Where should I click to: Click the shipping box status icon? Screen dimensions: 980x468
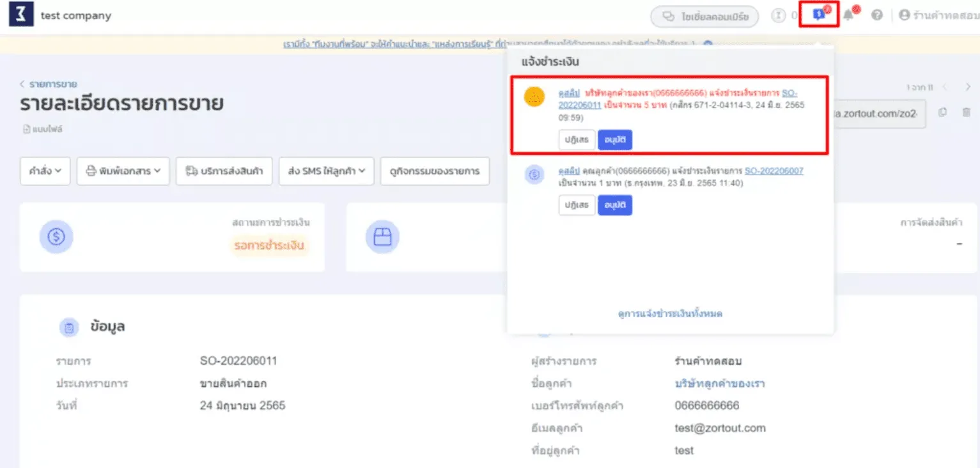tap(382, 237)
